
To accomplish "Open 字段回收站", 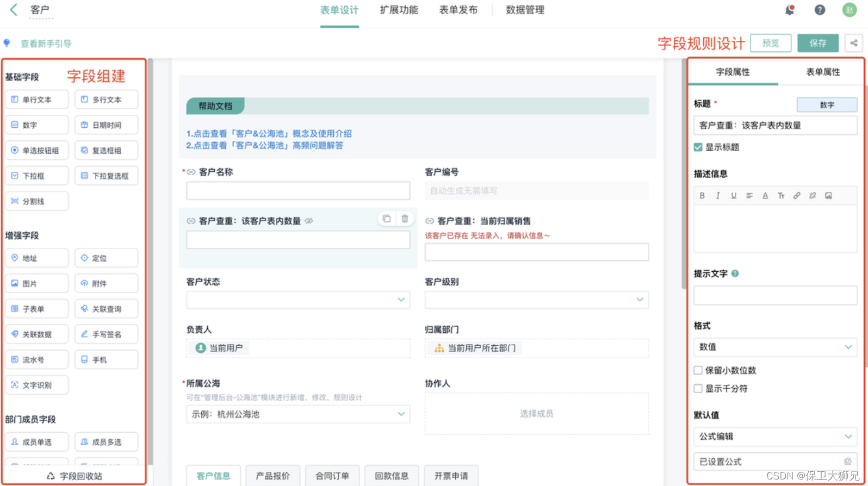I will coord(75,476).
